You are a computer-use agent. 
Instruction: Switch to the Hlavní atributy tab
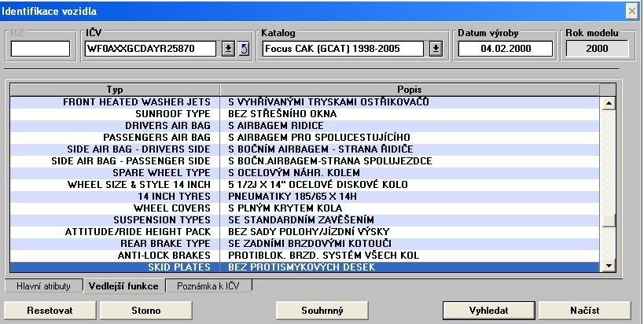point(44,286)
